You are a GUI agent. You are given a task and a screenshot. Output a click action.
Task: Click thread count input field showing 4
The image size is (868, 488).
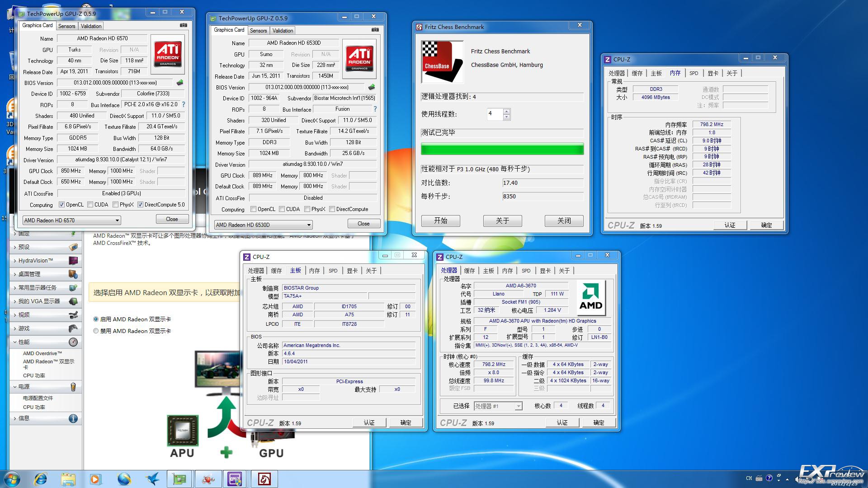click(495, 113)
